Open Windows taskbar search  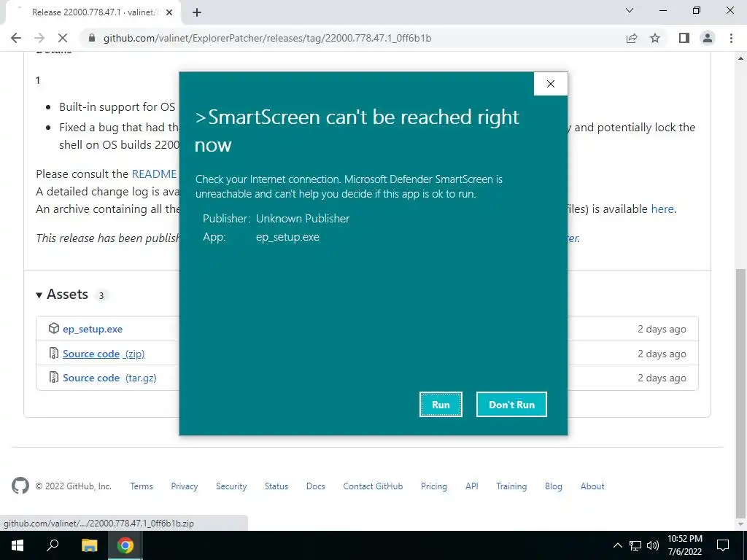coord(53,545)
